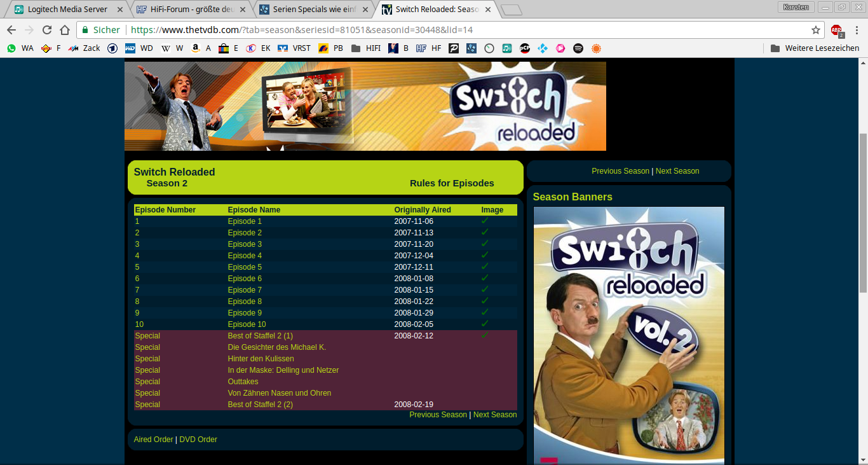Open the F bookmark
Viewport: 868px width, 465px height.
(x=51, y=48)
